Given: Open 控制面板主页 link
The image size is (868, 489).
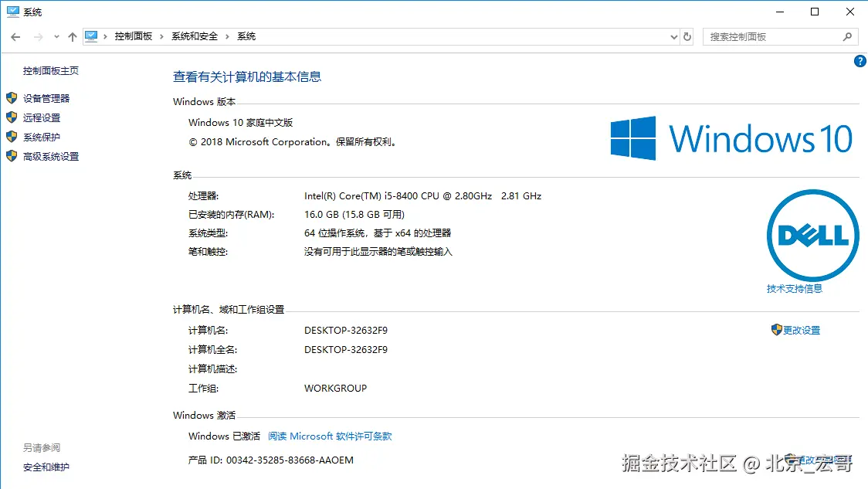Looking at the screenshot, I should (51, 71).
